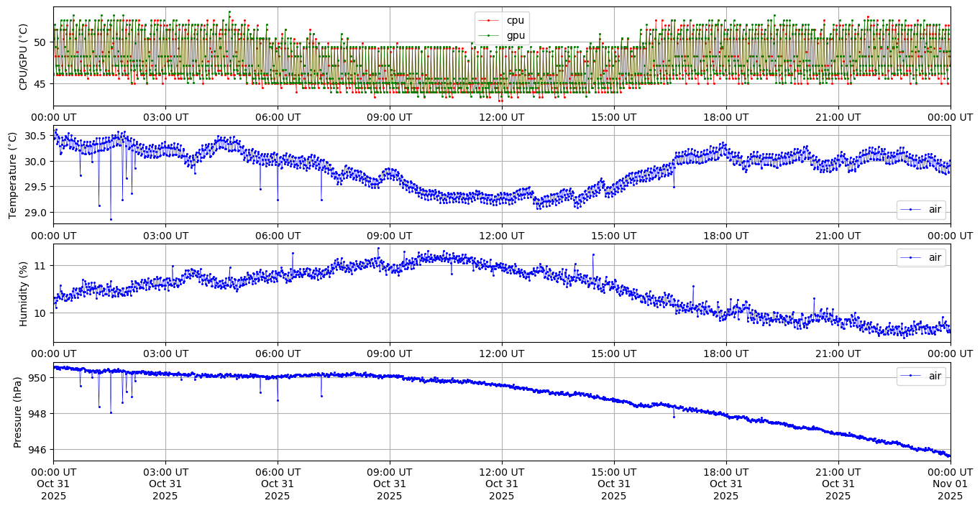The image size is (980, 508).
Task: Click the gpu legend entry
Action: tap(515, 35)
